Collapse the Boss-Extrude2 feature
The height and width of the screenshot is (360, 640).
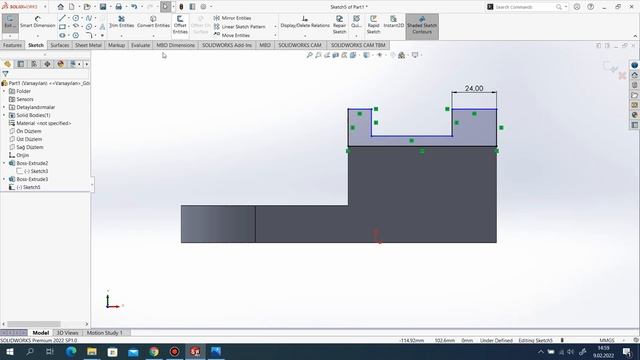(x=4, y=163)
